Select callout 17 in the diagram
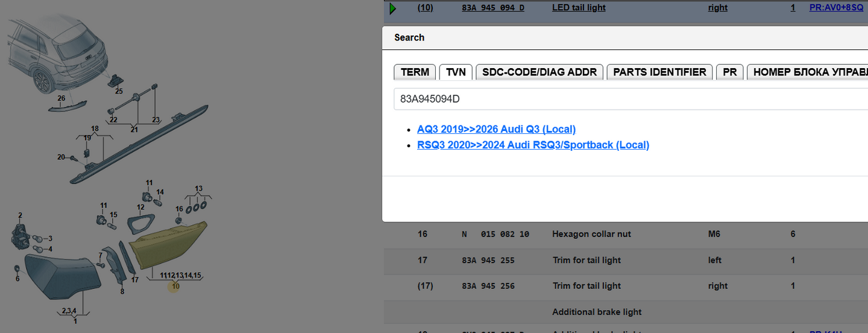The height and width of the screenshot is (333, 868). pos(134,280)
